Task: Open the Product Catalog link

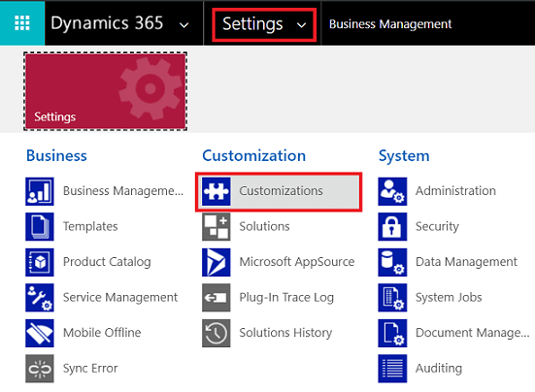Action: 107,262
